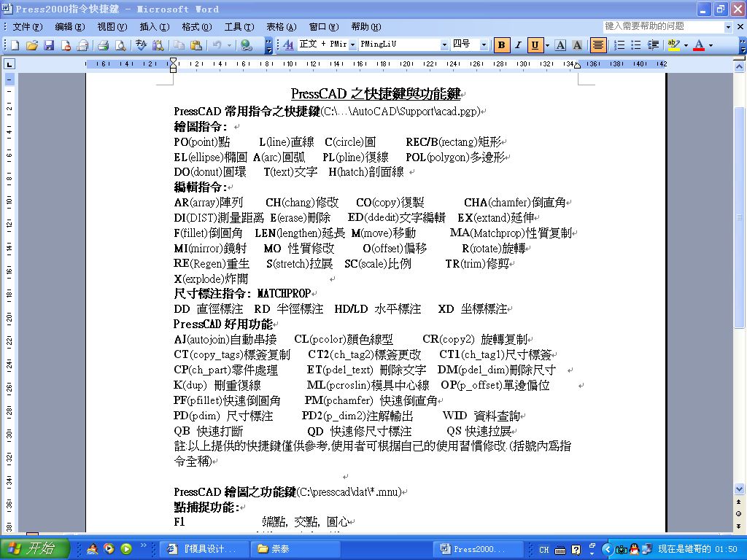This screenshot has width=747, height=560.
Task: Expand the Underline style dropdown arrow
Action: click(547, 44)
